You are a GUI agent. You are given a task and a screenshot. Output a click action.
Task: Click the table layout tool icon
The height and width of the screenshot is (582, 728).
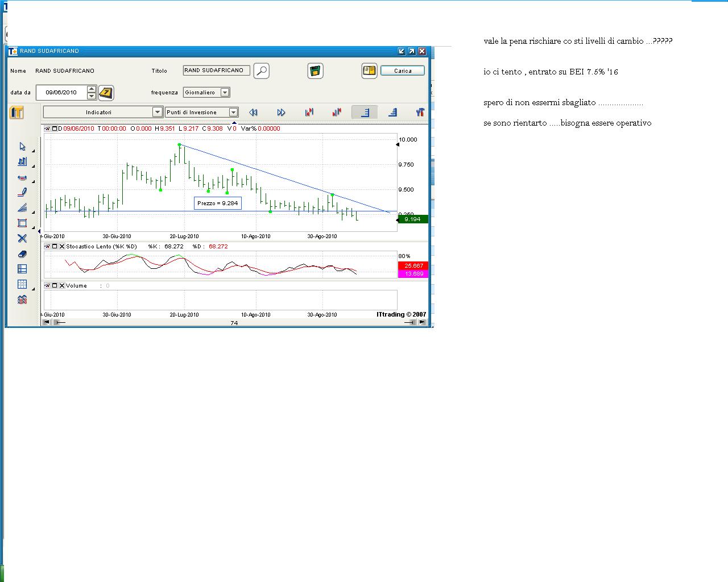click(x=22, y=269)
